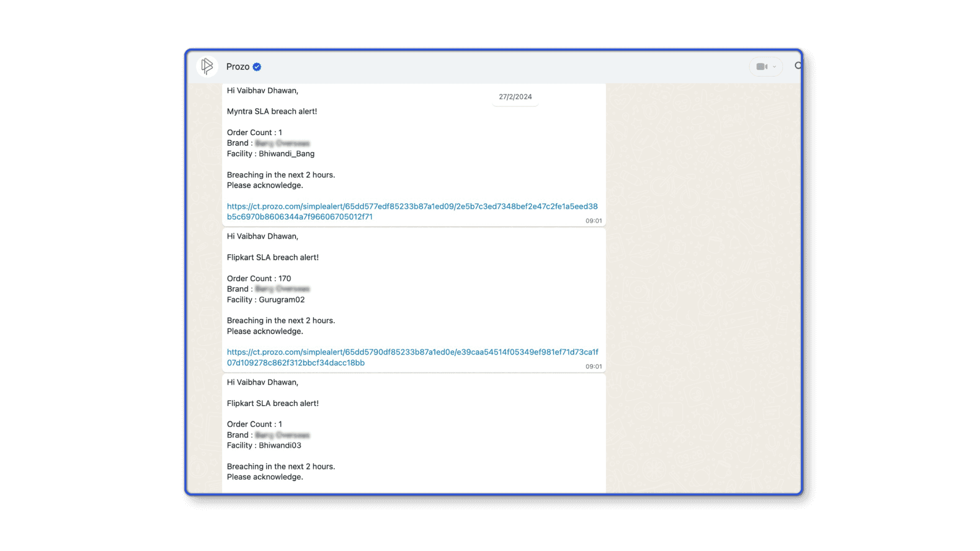Viewport: 980px width, 551px height.
Task: Expand the call options dropdown chevron
Action: 774,67
